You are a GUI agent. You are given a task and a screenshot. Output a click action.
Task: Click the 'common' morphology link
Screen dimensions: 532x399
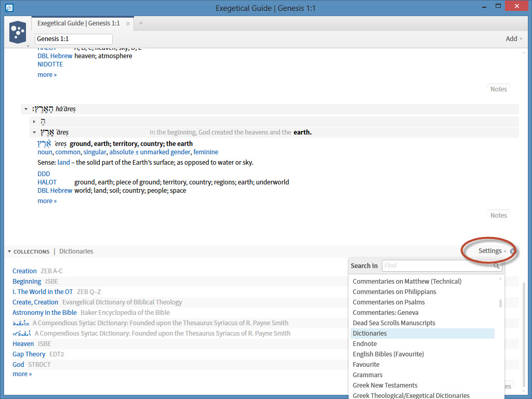click(x=68, y=152)
